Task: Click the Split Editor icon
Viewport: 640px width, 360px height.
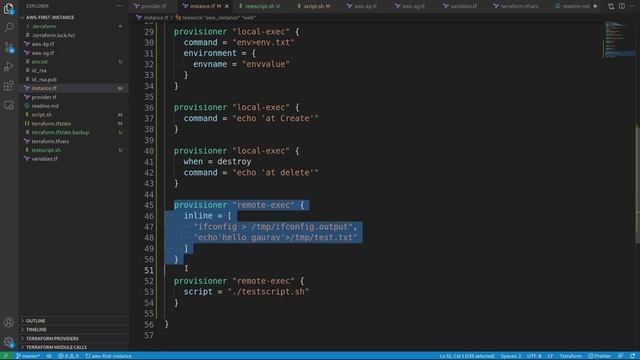Action: (x=622, y=6)
